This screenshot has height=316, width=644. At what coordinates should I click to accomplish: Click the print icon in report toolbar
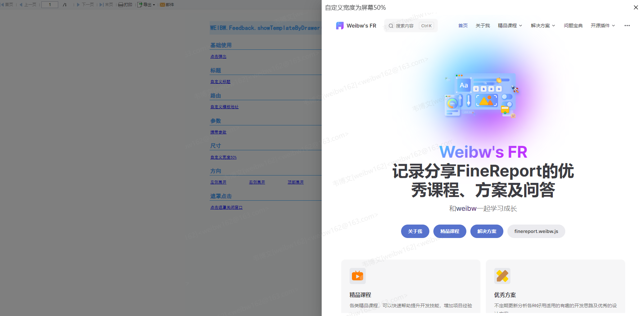pyautogui.click(x=120, y=5)
